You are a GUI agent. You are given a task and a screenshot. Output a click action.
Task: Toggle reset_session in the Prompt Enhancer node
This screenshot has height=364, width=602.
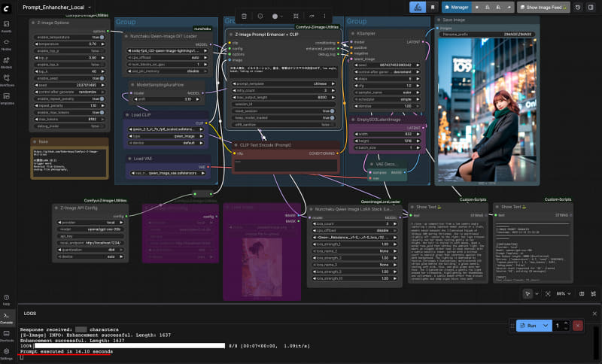(284, 111)
